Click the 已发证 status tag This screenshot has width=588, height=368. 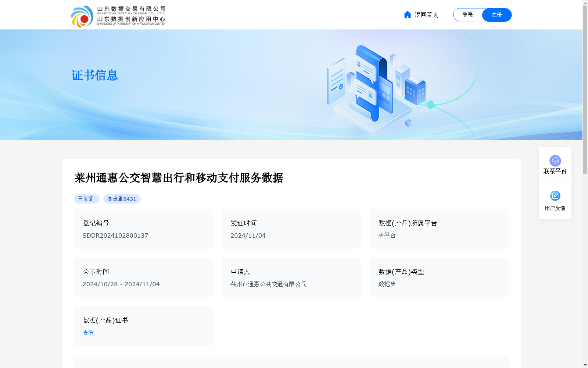[86, 199]
